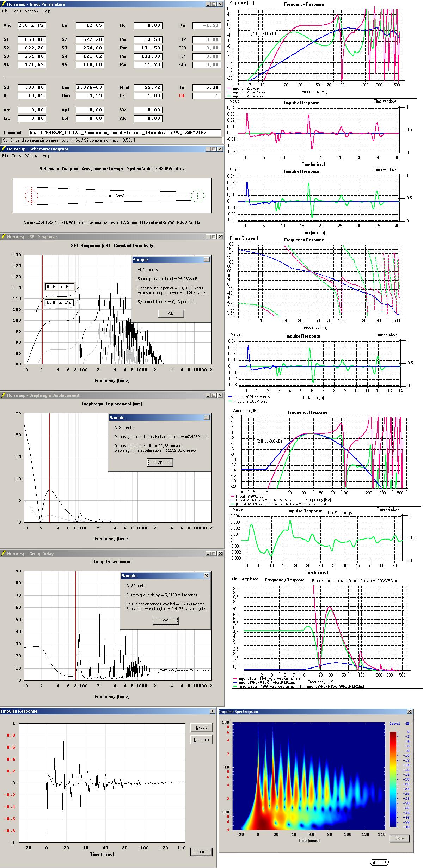Close the SPL Response Sample dialog

(207, 260)
